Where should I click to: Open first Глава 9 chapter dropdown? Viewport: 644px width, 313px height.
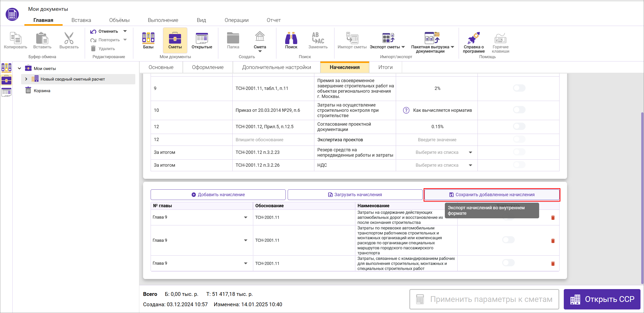245,217
